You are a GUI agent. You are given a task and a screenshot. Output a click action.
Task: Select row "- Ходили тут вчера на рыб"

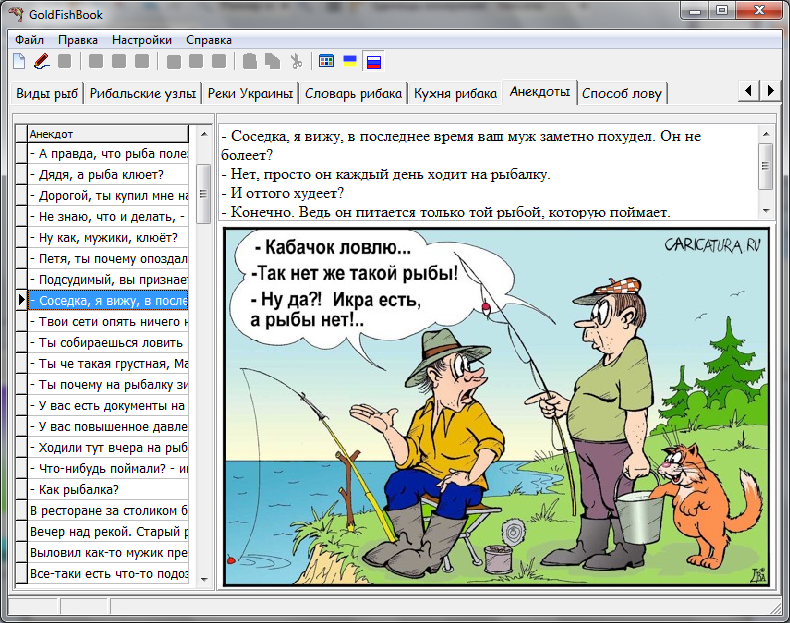[x=108, y=448]
